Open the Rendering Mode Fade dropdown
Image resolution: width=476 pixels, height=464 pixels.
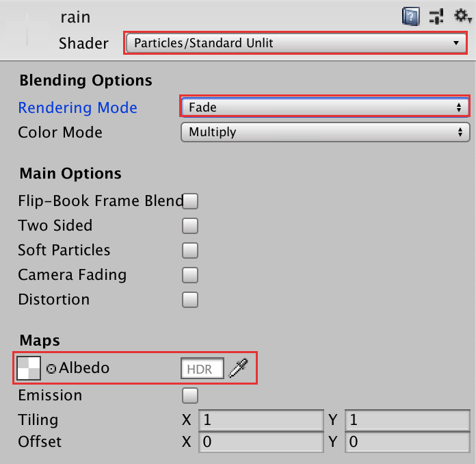[x=325, y=107]
